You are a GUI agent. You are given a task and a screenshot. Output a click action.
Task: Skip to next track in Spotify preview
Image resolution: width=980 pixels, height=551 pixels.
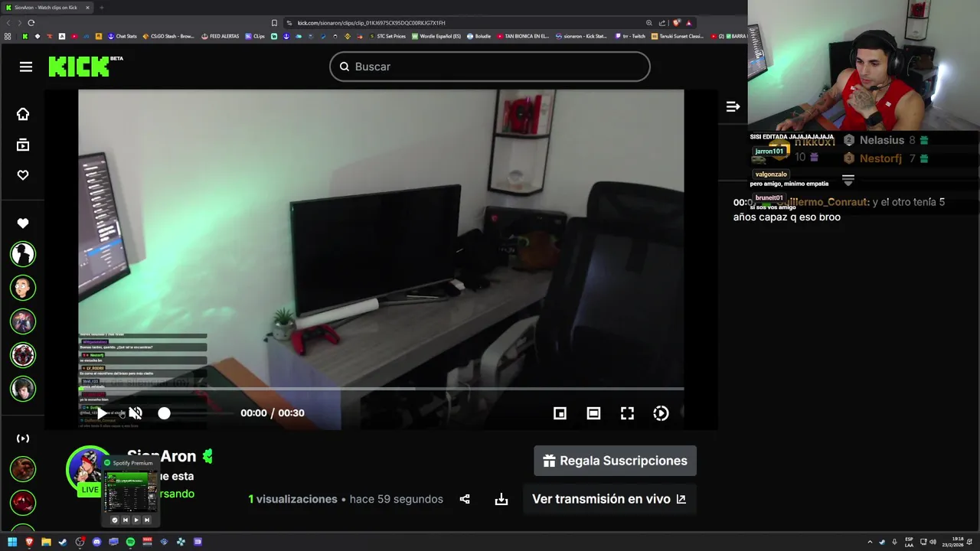point(147,520)
